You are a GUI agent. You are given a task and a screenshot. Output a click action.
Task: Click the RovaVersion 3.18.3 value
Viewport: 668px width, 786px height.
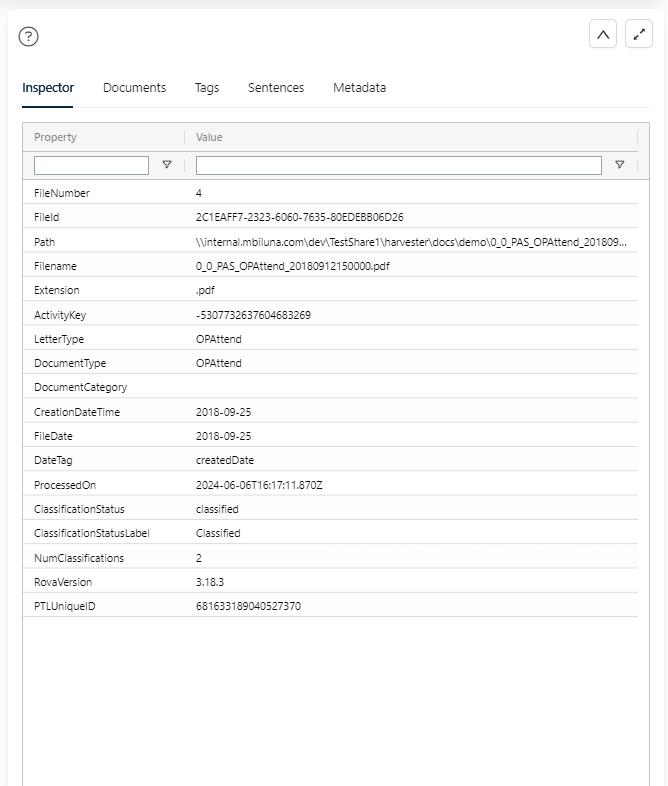click(211, 582)
